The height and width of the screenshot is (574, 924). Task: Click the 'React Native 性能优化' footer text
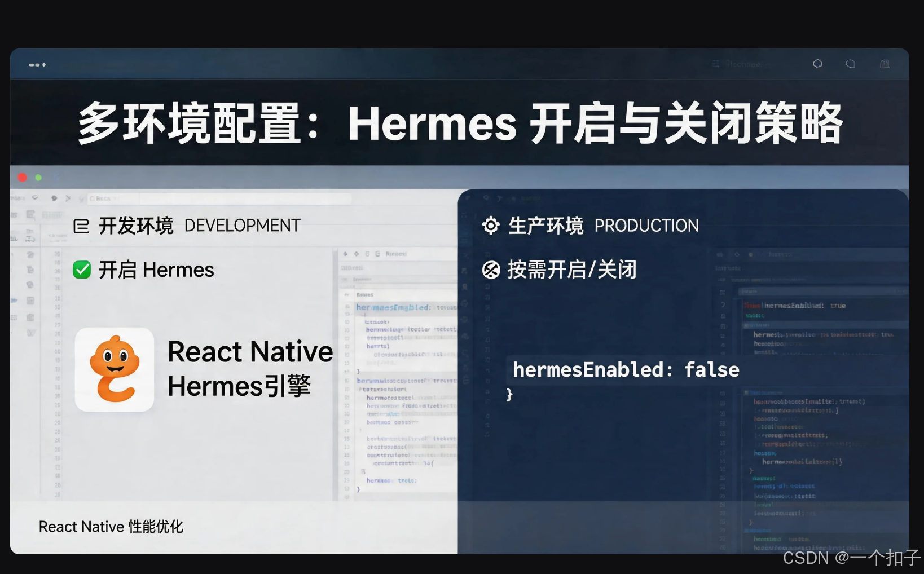[111, 527]
